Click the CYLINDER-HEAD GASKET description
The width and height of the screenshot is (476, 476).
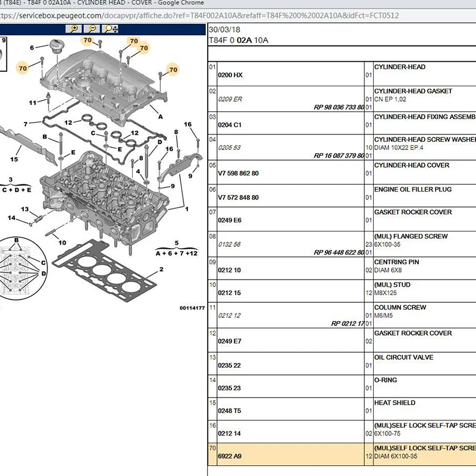tap(413, 91)
